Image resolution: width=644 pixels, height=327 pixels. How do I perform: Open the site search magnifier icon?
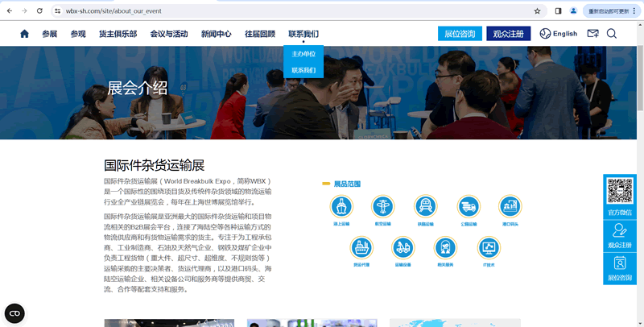(612, 34)
